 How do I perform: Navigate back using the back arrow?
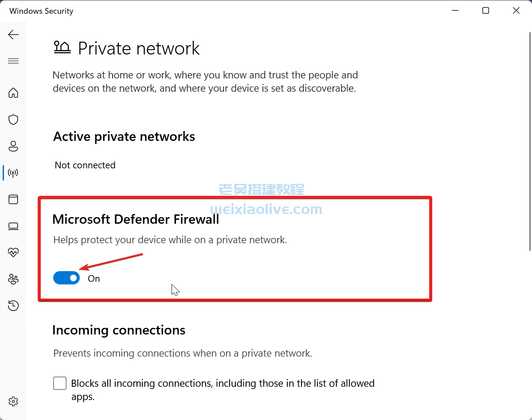[13, 34]
